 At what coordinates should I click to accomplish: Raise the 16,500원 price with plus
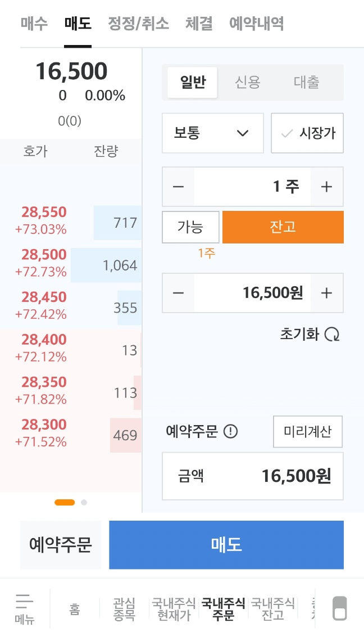pos(326,293)
